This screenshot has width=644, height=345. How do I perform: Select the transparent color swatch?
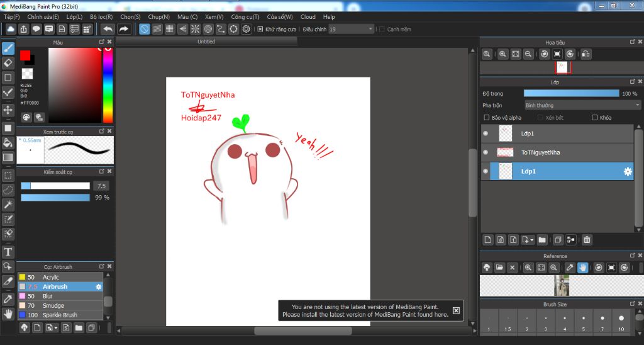point(27,74)
